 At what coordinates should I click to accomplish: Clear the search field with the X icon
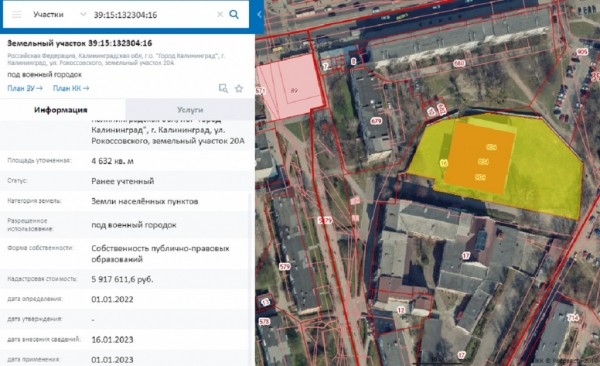pyautogui.click(x=220, y=15)
